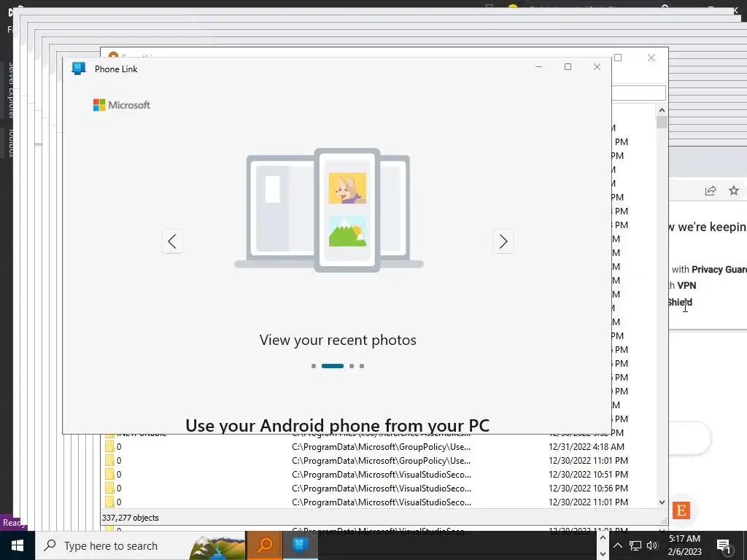The height and width of the screenshot is (560, 747).
Task: Click the folder icon of the 10:51 PM row
Action: (109, 474)
